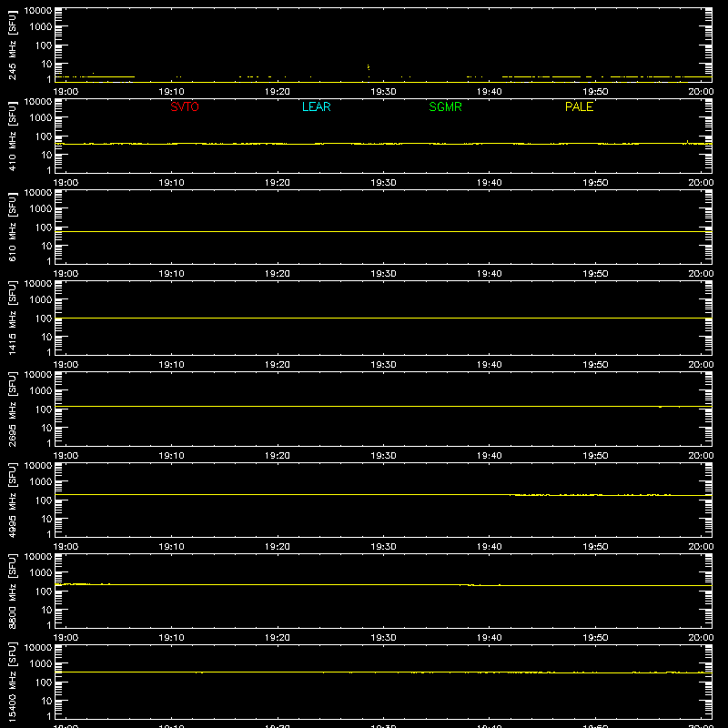This screenshot has height=728, width=728.
Task: Click the 15400 MHz [SFU] axis title
Action: coord(12,682)
